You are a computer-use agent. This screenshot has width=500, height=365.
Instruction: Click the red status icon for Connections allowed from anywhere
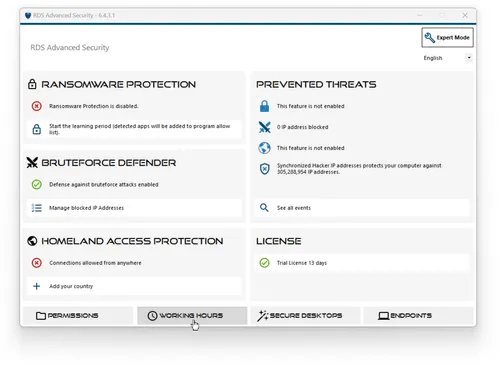click(37, 263)
